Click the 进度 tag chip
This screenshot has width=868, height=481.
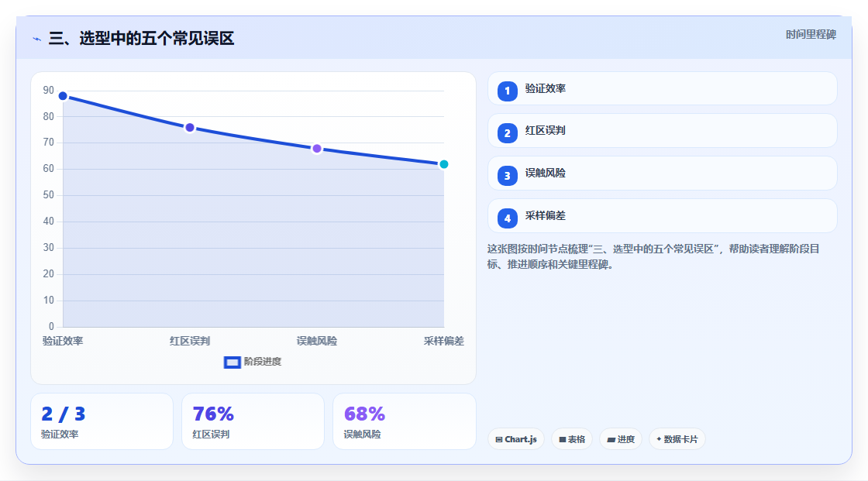[621, 439]
